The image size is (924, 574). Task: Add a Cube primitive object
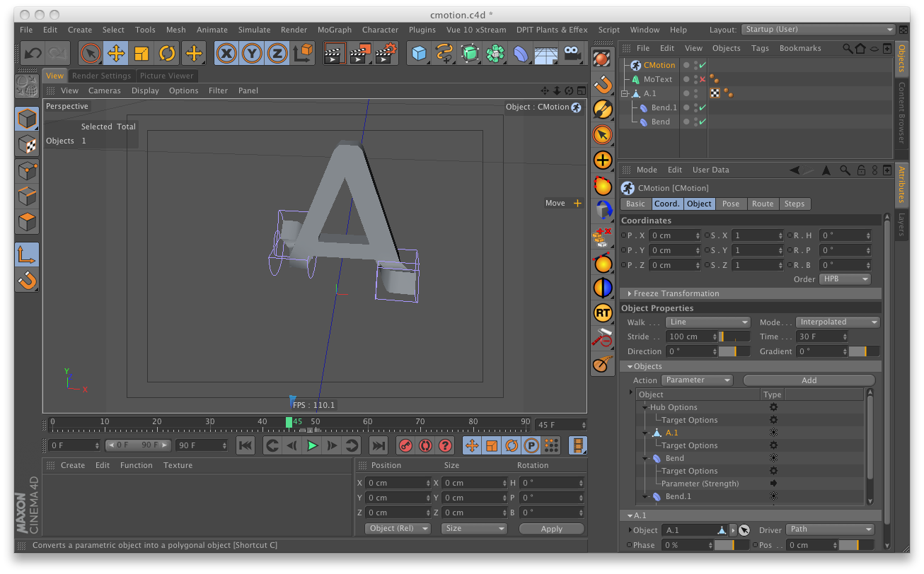point(420,53)
